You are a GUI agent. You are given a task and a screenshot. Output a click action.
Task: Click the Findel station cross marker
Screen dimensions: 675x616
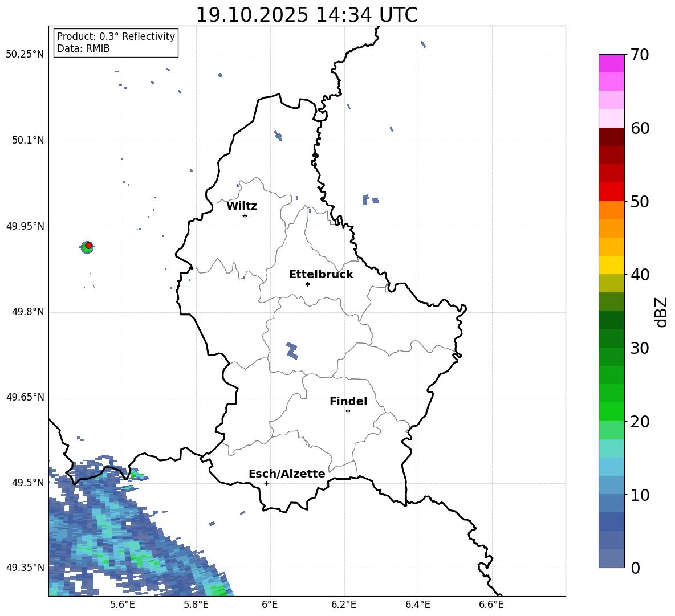point(348,411)
